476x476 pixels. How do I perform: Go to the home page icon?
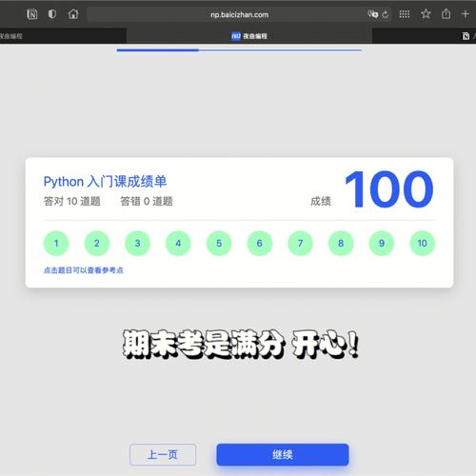click(x=73, y=14)
